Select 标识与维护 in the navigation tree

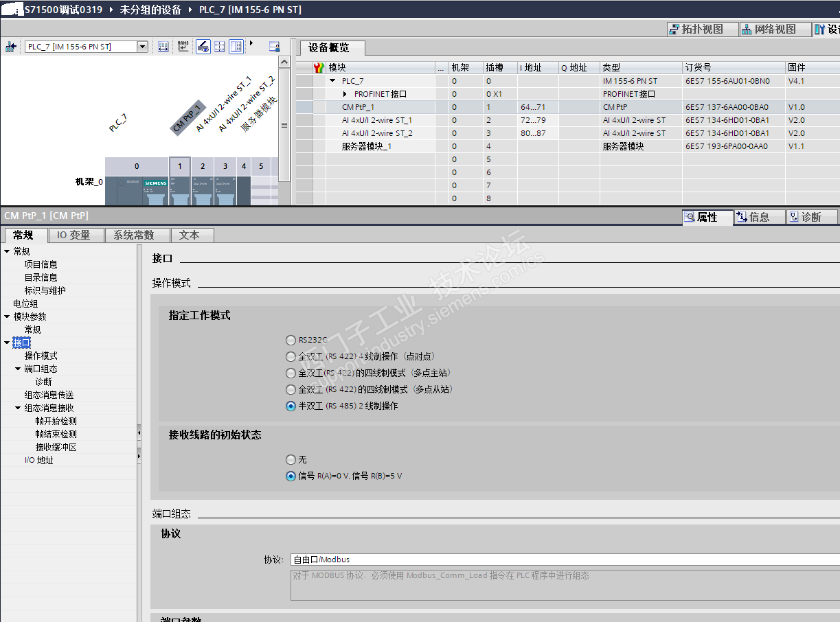[x=45, y=290]
